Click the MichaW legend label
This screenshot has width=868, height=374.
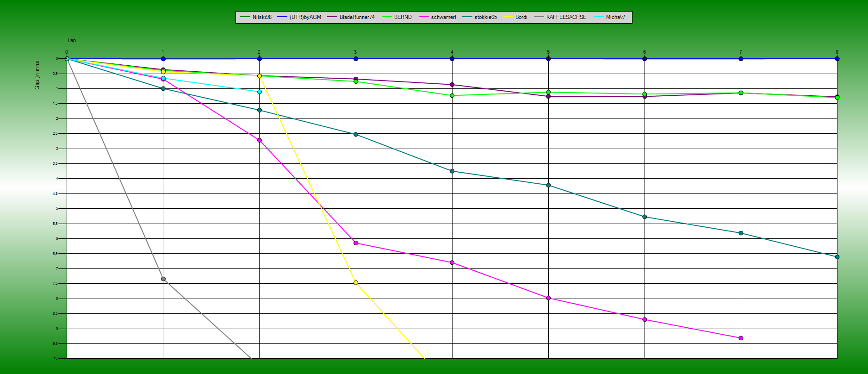click(615, 17)
